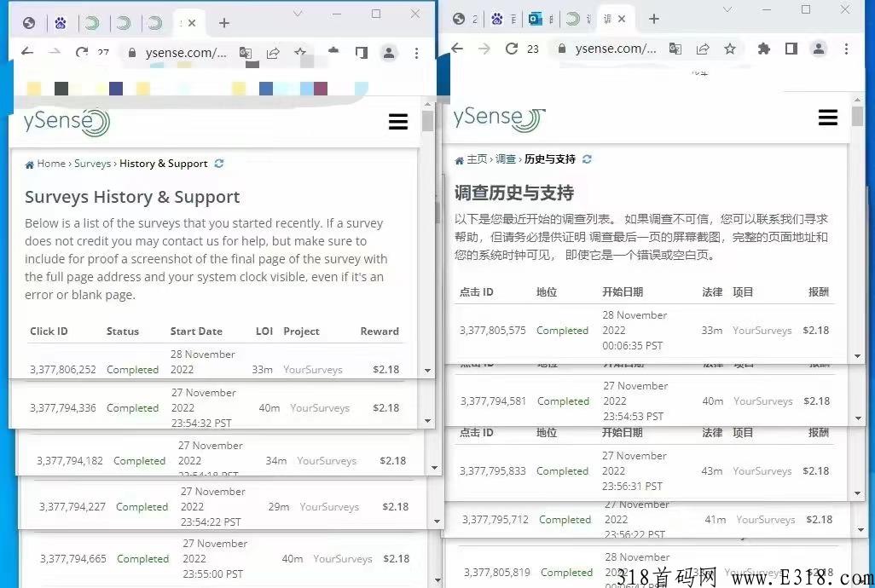Click scrollbar thumb in left ySense window
The width and height of the screenshot is (875, 588).
click(427, 121)
